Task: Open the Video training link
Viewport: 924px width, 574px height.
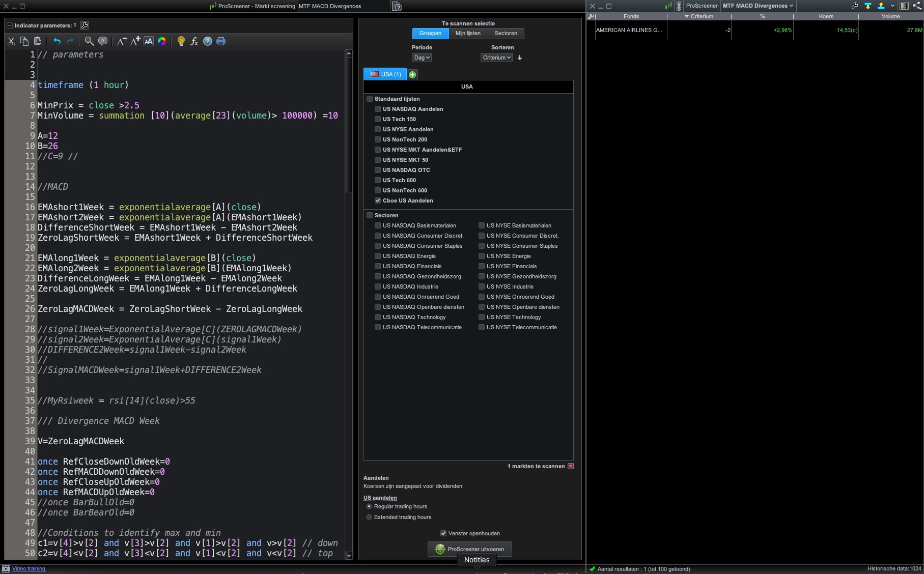Action: tap(29, 568)
